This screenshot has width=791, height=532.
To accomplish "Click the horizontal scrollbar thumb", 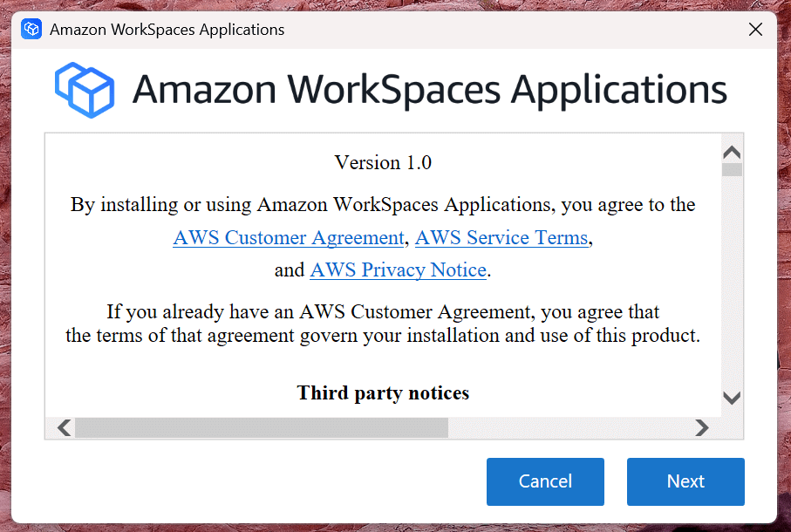I will pos(262,428).
